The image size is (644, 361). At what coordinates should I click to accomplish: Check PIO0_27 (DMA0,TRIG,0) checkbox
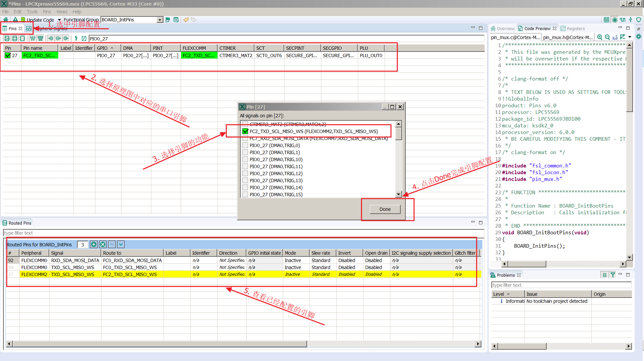tap(245, 145)
